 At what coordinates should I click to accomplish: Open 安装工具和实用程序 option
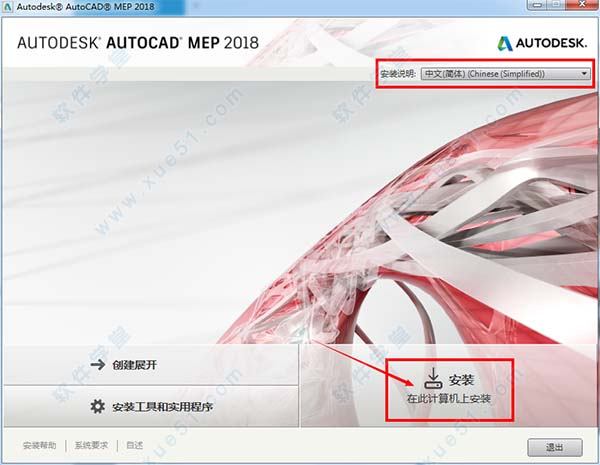pos(151,406)
